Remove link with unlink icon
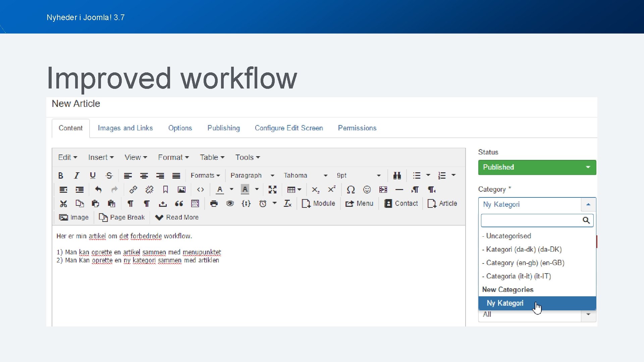The image size is (644, 362). [149, 190]
